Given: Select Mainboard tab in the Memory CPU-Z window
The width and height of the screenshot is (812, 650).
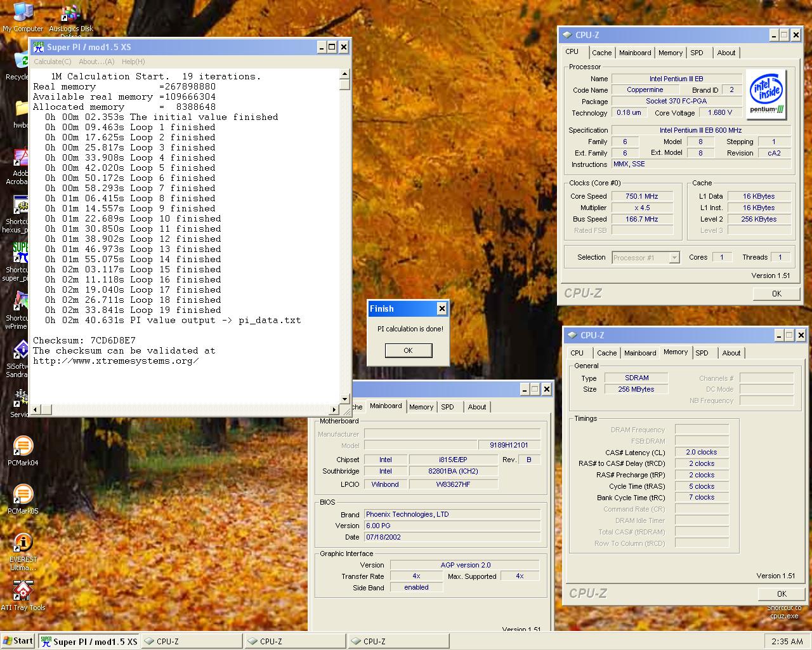Looking at the screenshot, I should coord(640,353).
